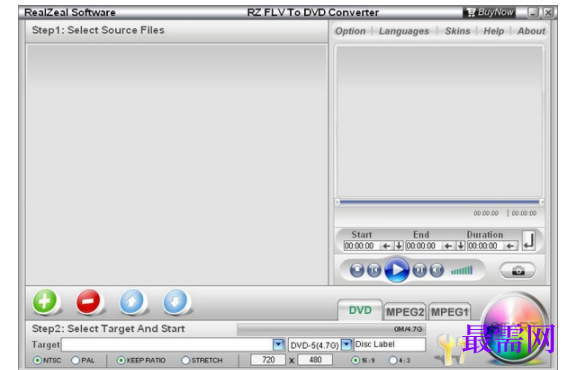Adjust the green volume bars
This screenshot has width=574, height=370.
(x=462, y=270)
